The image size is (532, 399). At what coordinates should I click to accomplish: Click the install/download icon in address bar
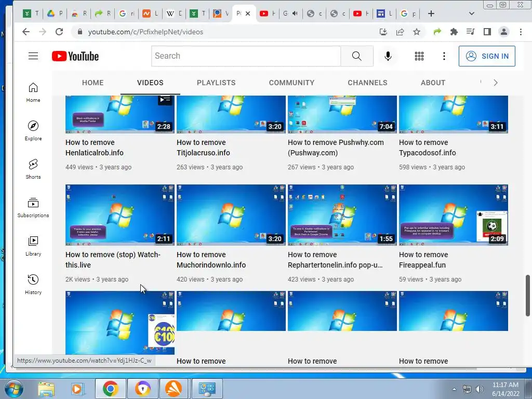383,32
